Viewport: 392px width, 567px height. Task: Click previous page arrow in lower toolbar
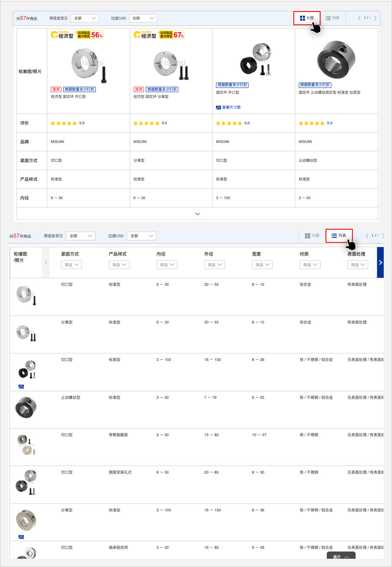(x=367, y=236)
